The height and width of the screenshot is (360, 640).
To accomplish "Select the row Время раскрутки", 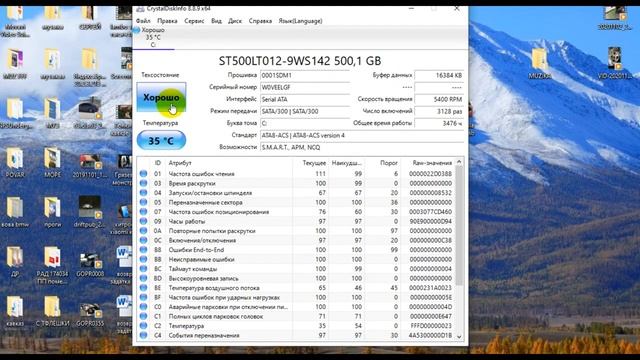I will 296,183.
